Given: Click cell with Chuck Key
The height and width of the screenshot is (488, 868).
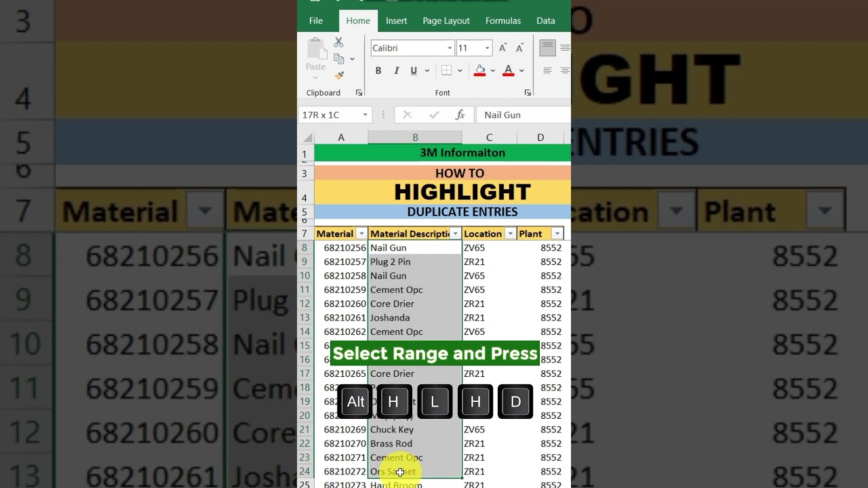Looking at the screenshot, I should click(x=415, y=430).
